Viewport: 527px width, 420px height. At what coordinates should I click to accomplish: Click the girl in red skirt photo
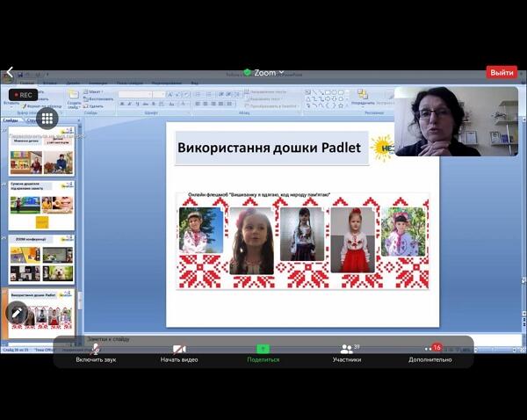tap(352, 240)
